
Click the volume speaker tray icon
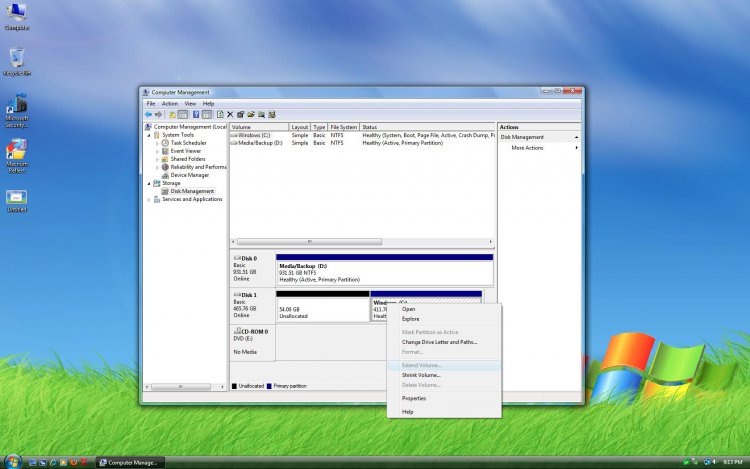(715, 462)
